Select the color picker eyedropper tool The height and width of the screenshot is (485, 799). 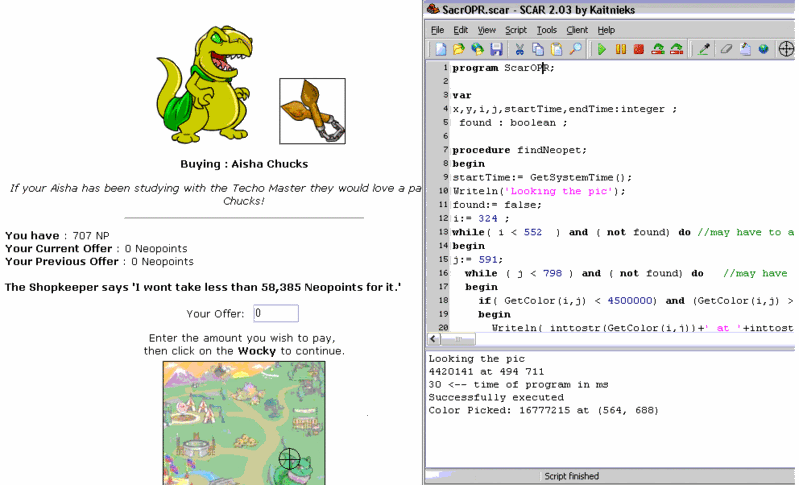point(703,48)
